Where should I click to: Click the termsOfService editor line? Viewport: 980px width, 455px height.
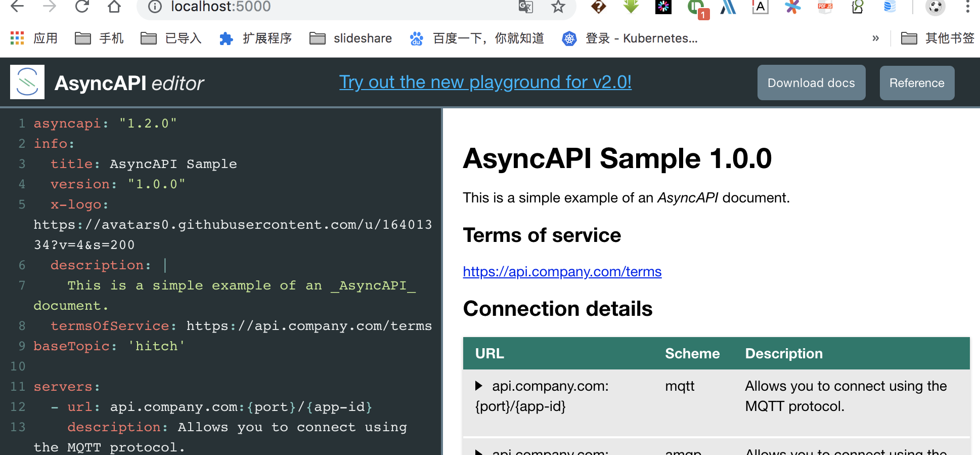[241, 326]
